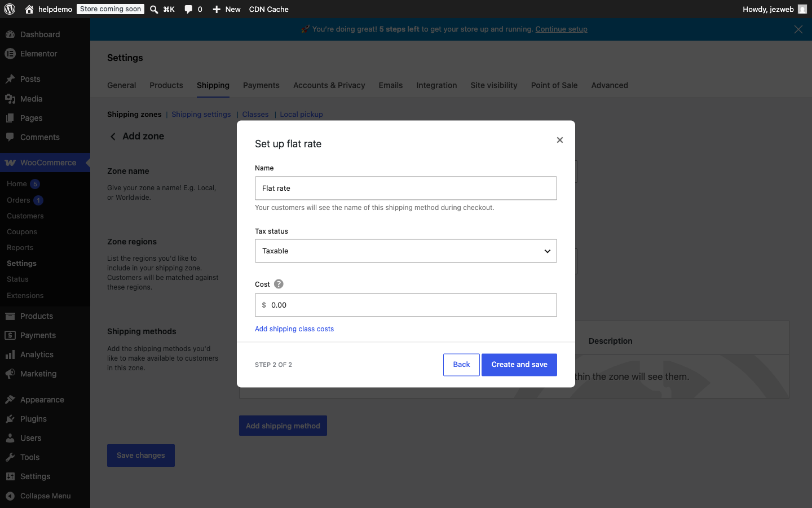Click the Products box icon in sidebar
812x508 pixels.
click(x=10, y=316)
